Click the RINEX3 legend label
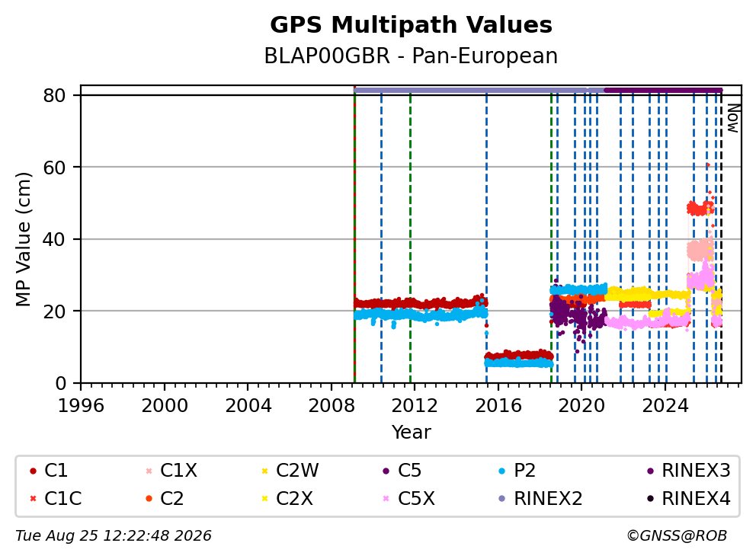 pos(697,471)
